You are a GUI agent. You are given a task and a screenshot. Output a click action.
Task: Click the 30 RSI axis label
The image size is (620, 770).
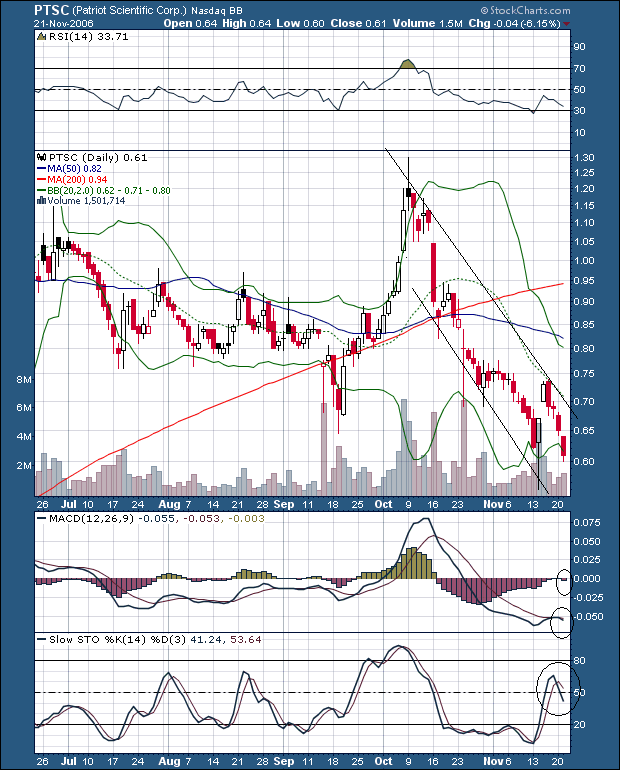click(x=579, y=111)
